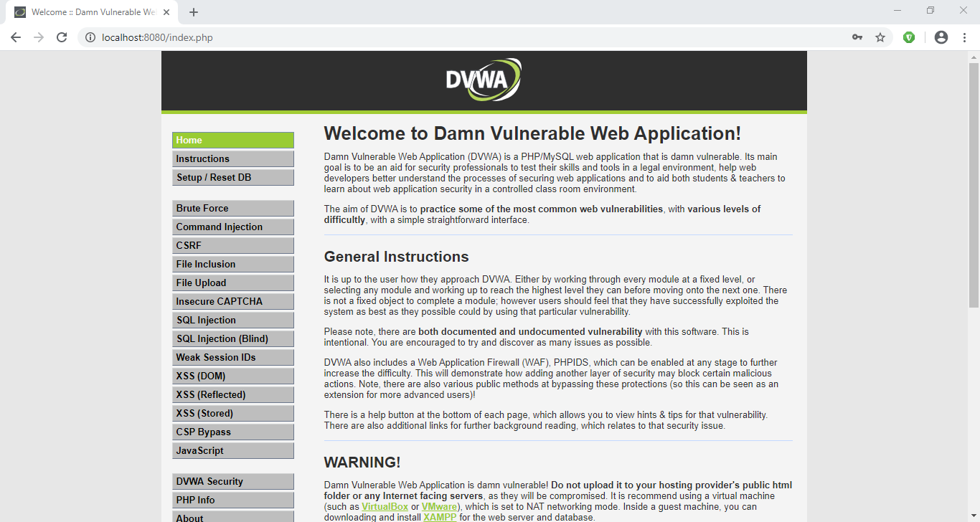Open the Brute Force module
The width and height of the screenshot is (980, 522).
(233, 209)
